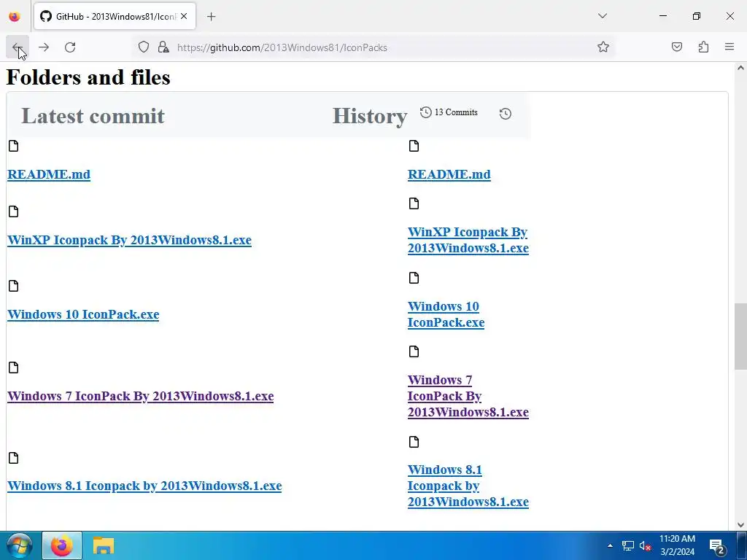
Task: Click the Firefox View icon in tab bar
Action: (15, 16)
